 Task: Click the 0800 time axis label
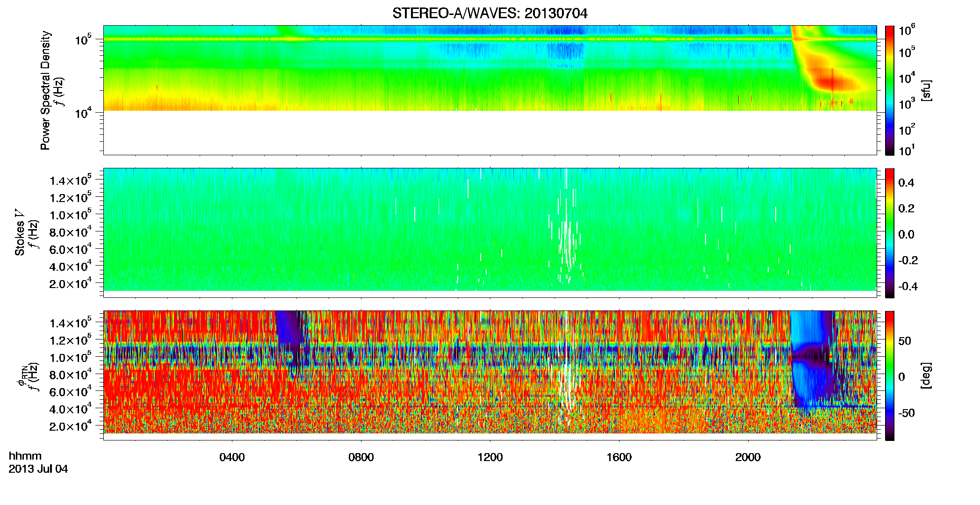click(x=361, y=457)
